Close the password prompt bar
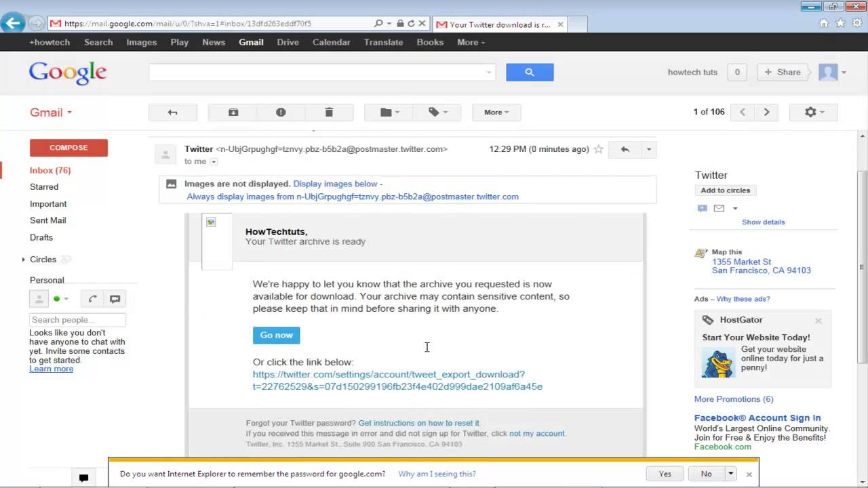Image resolution: width=868 pixels, height=488 pixels. [749, 474]
